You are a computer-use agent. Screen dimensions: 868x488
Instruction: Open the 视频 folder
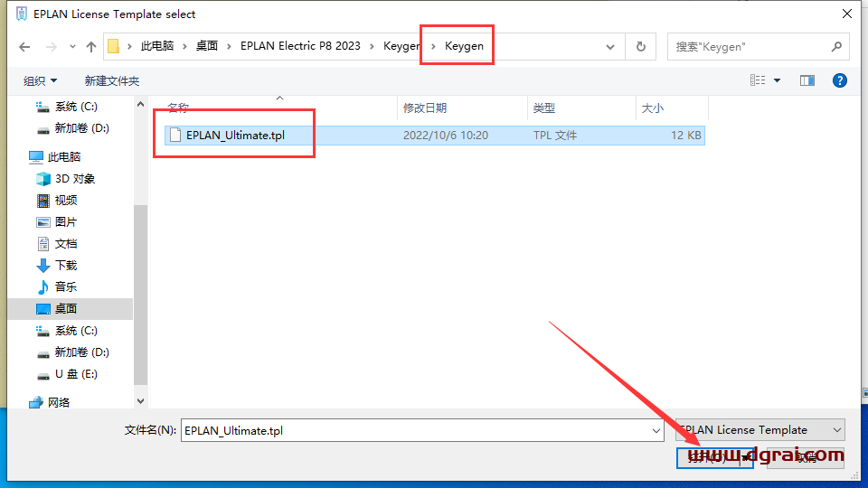point(57,201)
